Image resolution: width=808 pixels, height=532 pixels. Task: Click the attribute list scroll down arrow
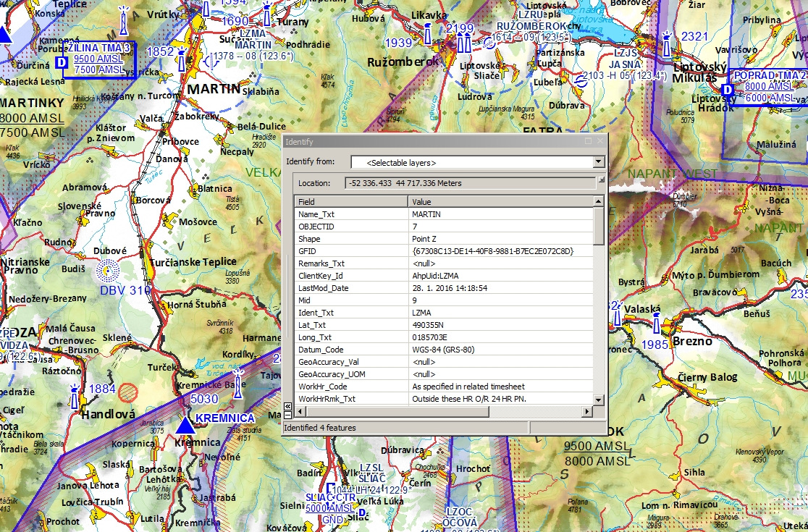pyautogui.click(x=598, y=400)
